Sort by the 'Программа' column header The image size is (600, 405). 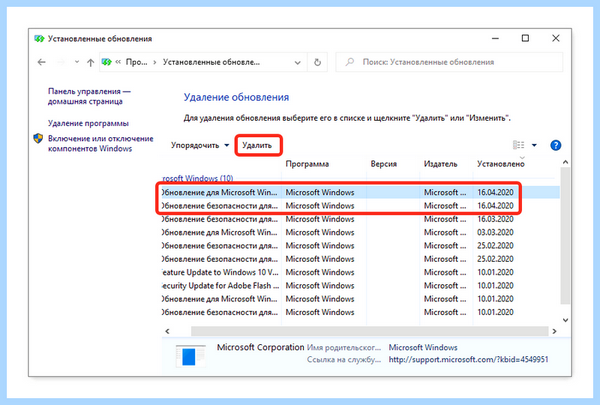(307, 164)
